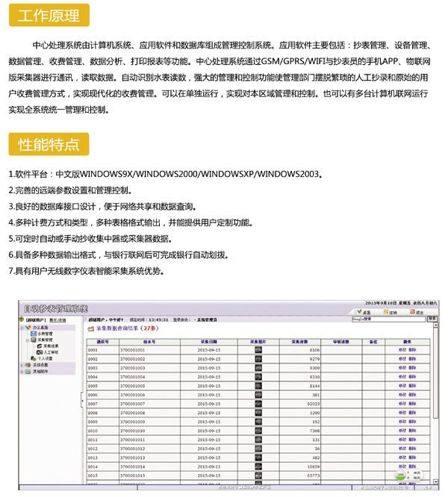Select 水表管理 in the sidebar tree

(x=45, y=334)
